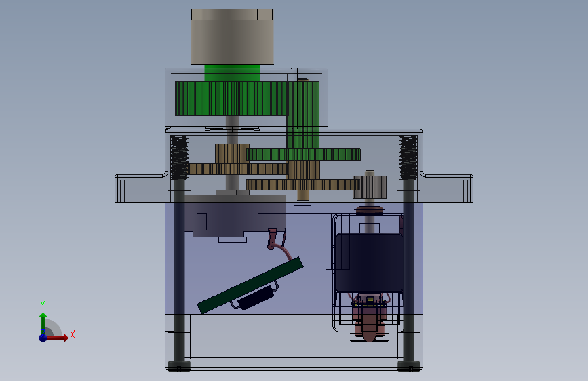Select the thin green intermediate gear

coord(303,155)
